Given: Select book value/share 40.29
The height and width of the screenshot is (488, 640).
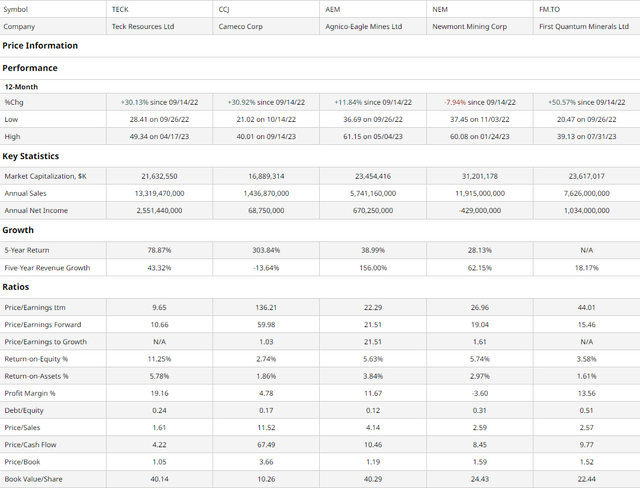Looking at the screenshot, I should [373, 479].
